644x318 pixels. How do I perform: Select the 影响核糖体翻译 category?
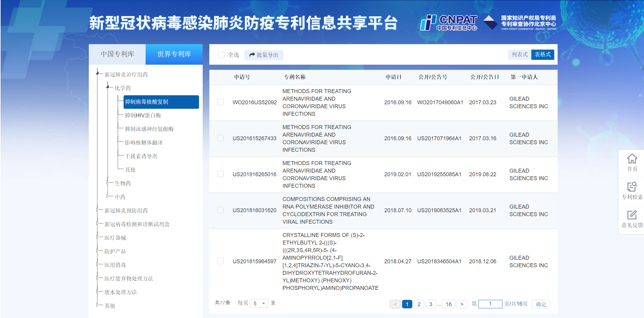[144, 143]
